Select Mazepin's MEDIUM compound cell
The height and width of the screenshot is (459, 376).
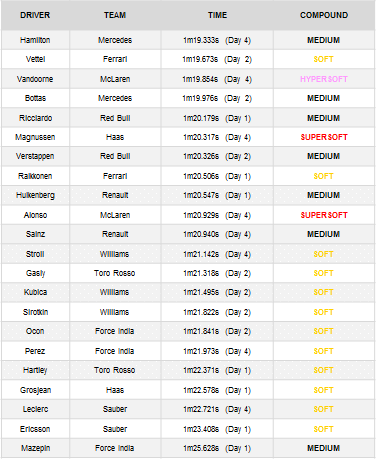click(324, 448)
